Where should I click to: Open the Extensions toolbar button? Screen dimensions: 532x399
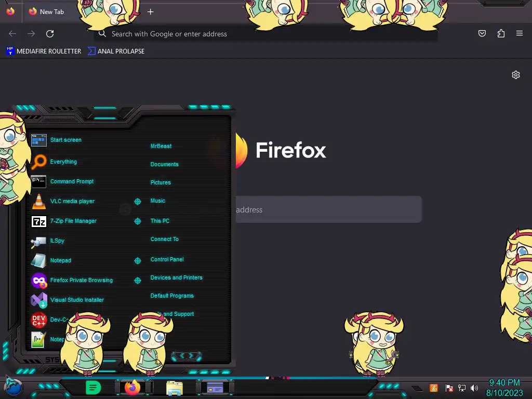(x=501, y=33)
